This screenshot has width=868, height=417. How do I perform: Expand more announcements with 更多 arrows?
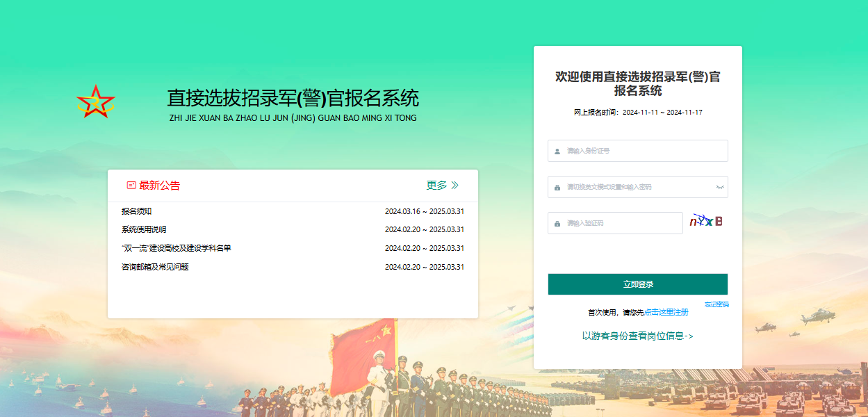point(443,186)
